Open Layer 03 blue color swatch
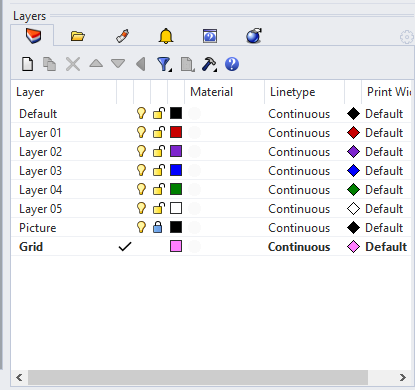The height and width of the screenshot is (390, 415). [x=176, y=170]
